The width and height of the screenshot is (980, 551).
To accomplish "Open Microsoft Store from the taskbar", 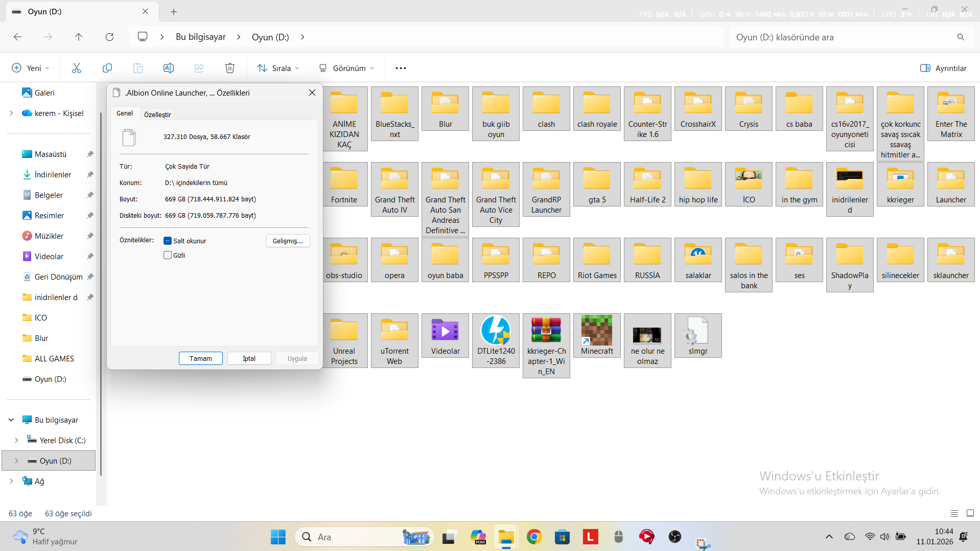I will coord(562,537).
